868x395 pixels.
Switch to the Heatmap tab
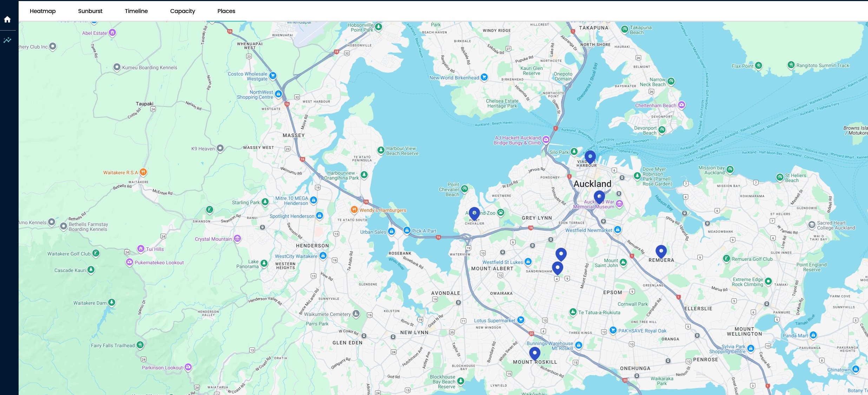click(x=42, y=11)
